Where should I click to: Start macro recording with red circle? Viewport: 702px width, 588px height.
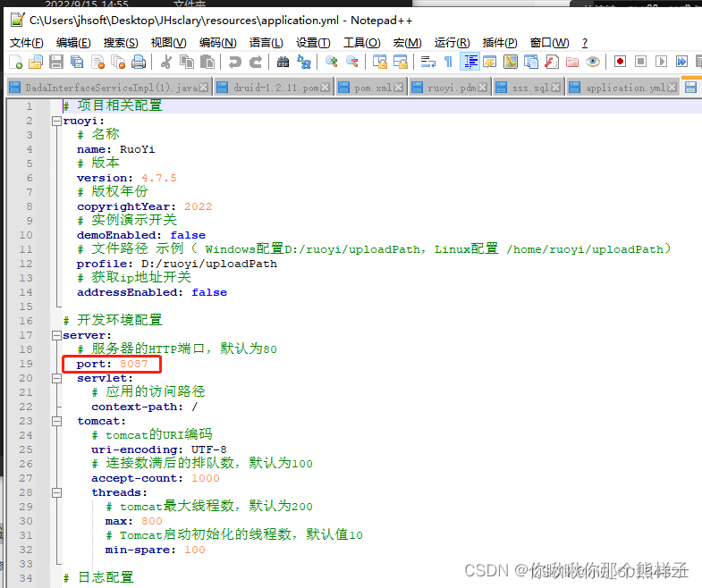tap(620, 62)
